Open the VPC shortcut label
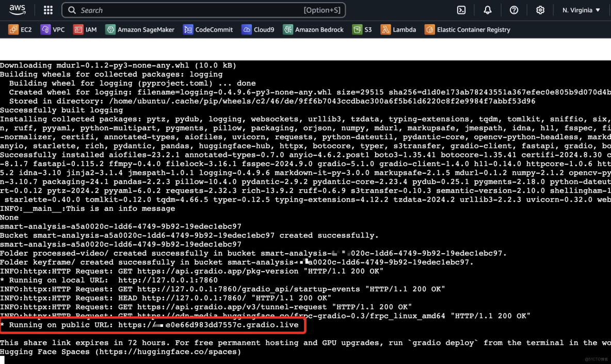Screen dimensions: 611x364 pos(58,29)
